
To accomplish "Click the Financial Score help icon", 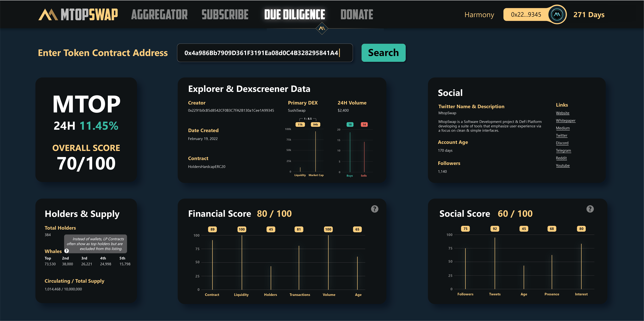I will pos(375,209).
